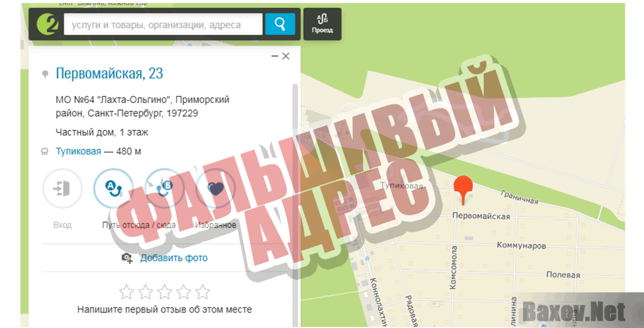Open the Тупиковая stop link
Image resolution: width=644 pixels, height=328 pixels.
(x=78, y=152)
